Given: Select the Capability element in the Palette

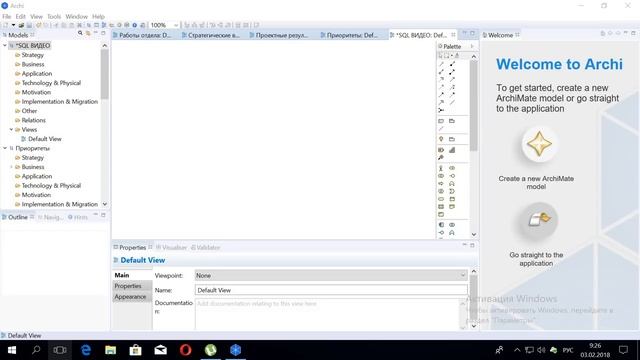Looking at the screenshot, I should tap(452, 150).
